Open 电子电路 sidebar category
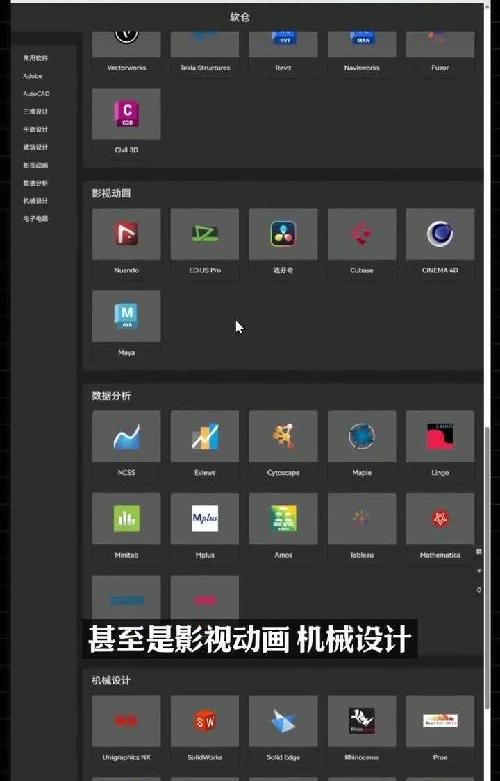This screenshot has width=500, height=781. point(35,219)
